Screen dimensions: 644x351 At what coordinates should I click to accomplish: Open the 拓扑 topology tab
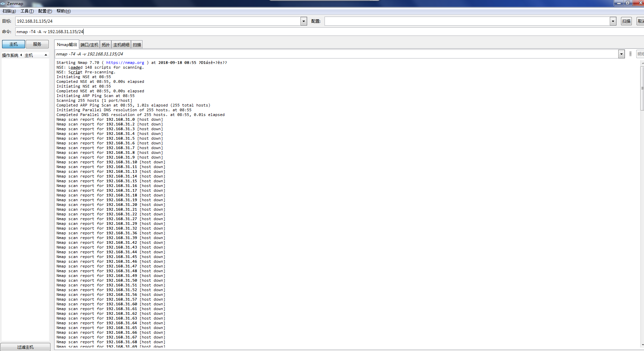(x=106, y=45)
